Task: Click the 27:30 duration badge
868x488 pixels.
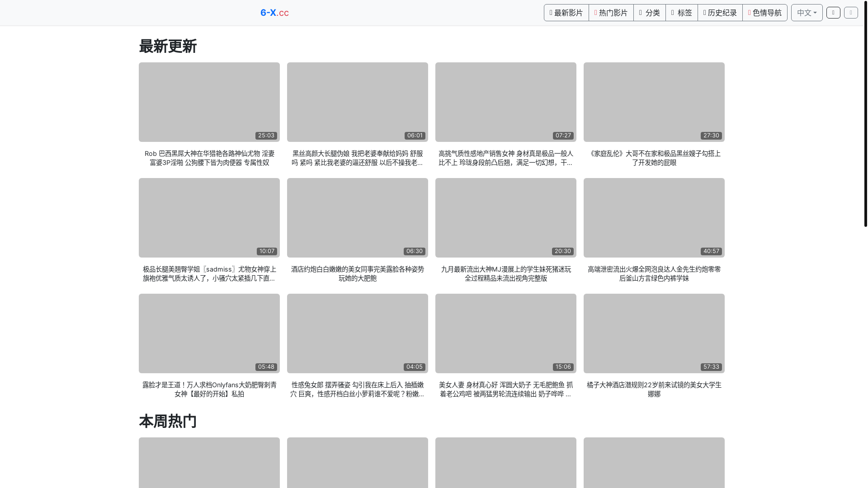Action: point(711,136)
